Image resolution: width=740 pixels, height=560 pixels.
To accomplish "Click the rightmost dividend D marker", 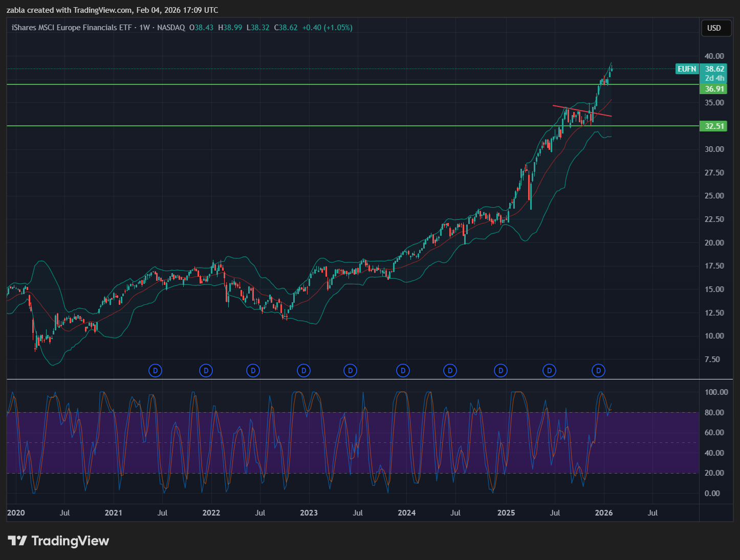I will (x=598, y=370).
